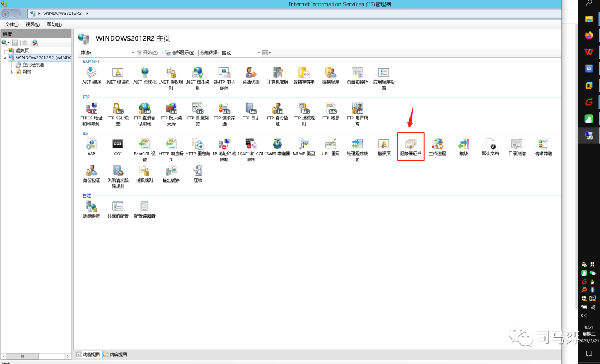Switch to the 功能视图 tab

(x=88, y=355)
